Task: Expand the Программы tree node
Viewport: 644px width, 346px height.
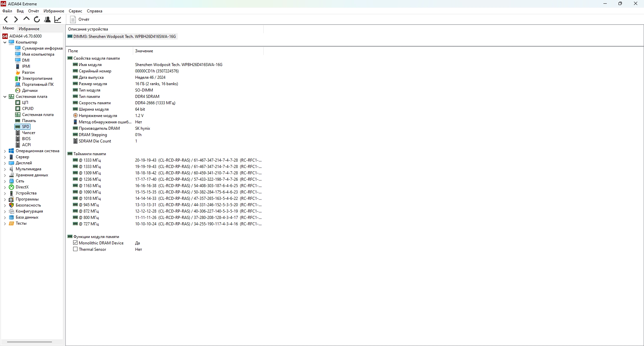Action: click(5, 199)
